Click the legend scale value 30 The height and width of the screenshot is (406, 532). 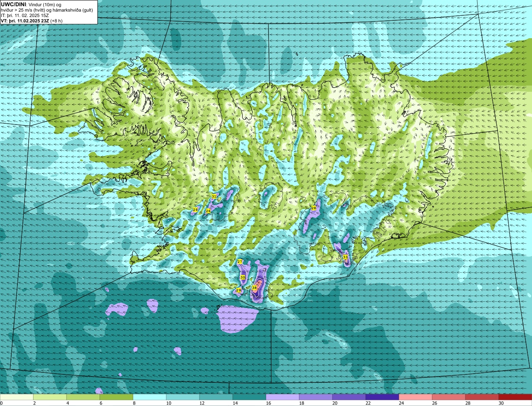[x=501, y=403]
